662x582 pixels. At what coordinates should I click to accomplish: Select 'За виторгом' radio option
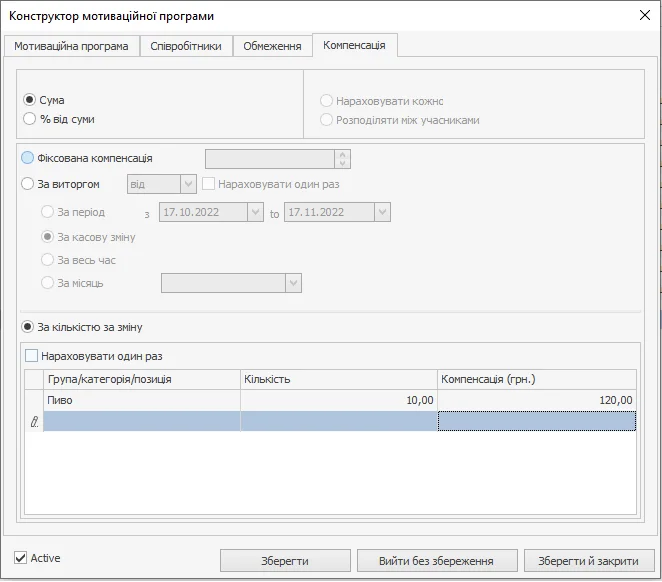pos(28,183)
